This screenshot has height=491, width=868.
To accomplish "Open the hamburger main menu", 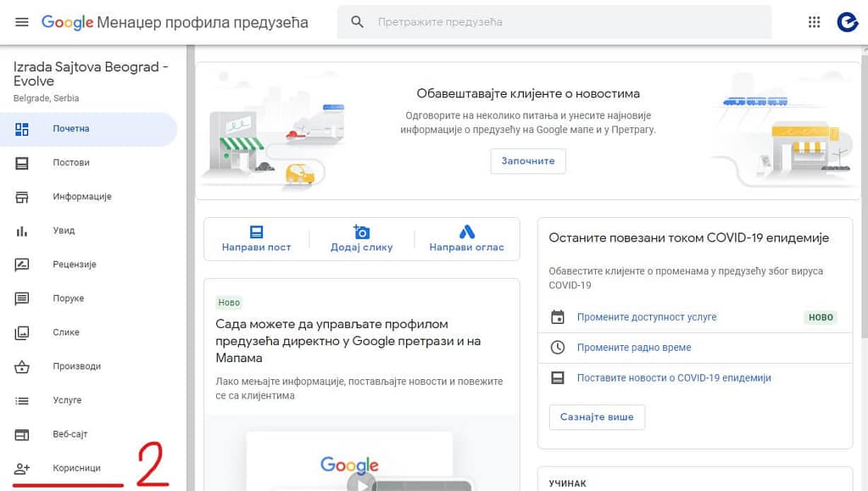I will (x=22, y=22).
